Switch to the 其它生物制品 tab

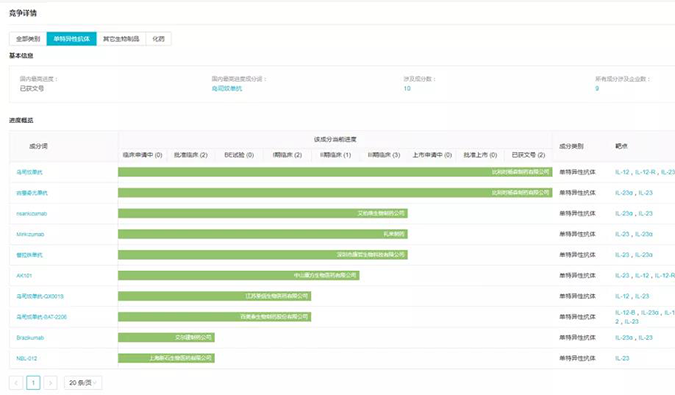pos(121,39)
